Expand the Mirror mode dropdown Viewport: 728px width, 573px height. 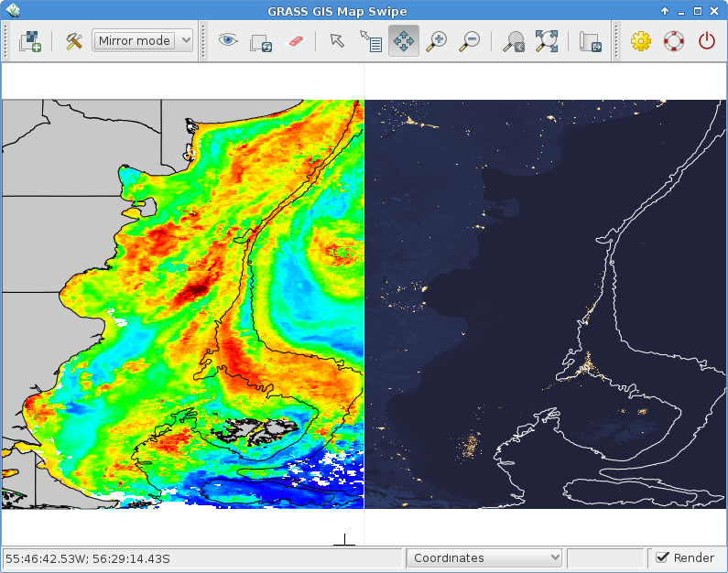(143, 41)
